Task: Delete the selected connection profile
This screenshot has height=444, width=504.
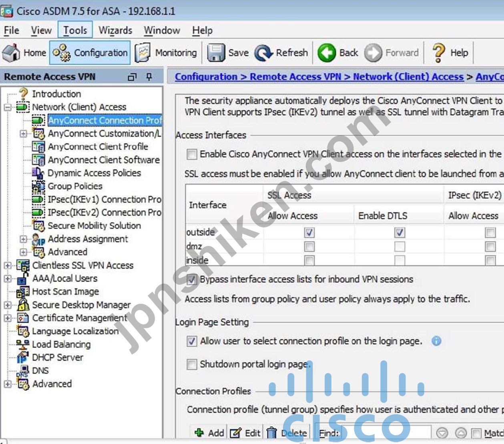Action: pyautogui.click(x=287, y=433)
